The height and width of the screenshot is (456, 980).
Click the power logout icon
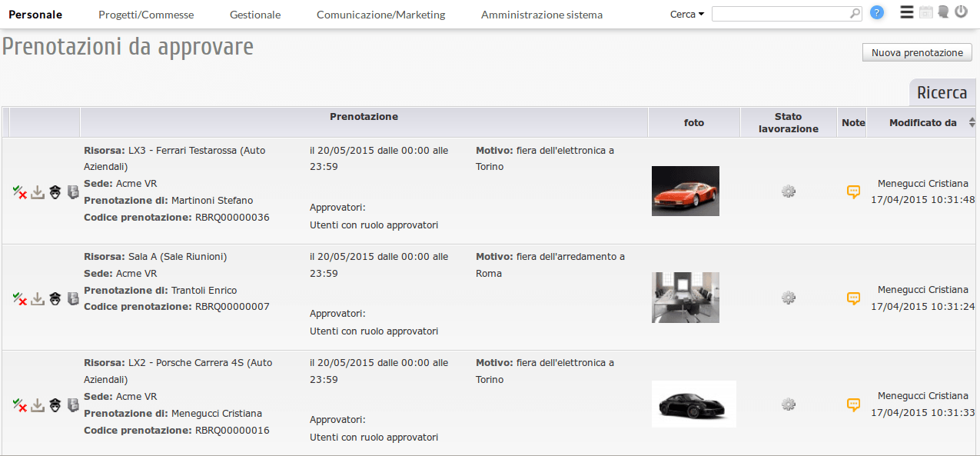click(x=961, y=12)
